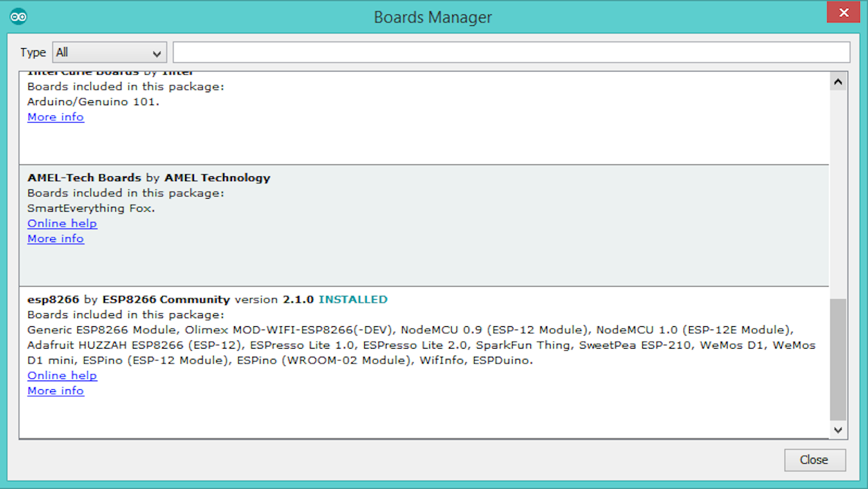Open the Type filter dropdown
868x489 pixels.
click(x=109, y=53)
